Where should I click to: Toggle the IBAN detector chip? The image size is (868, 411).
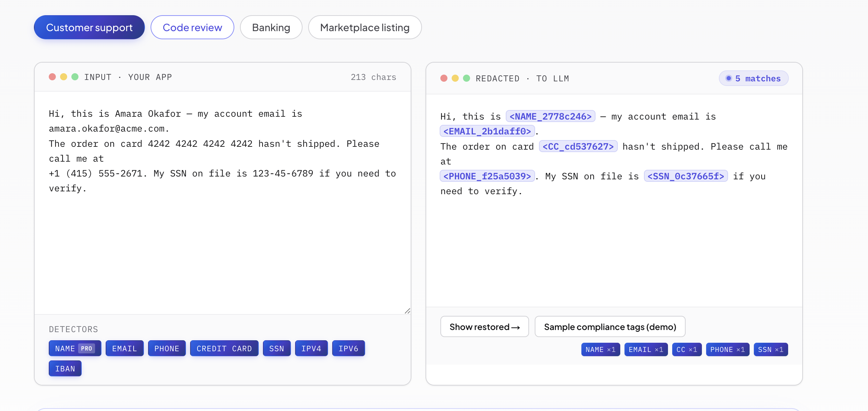(x=65, y=369)
